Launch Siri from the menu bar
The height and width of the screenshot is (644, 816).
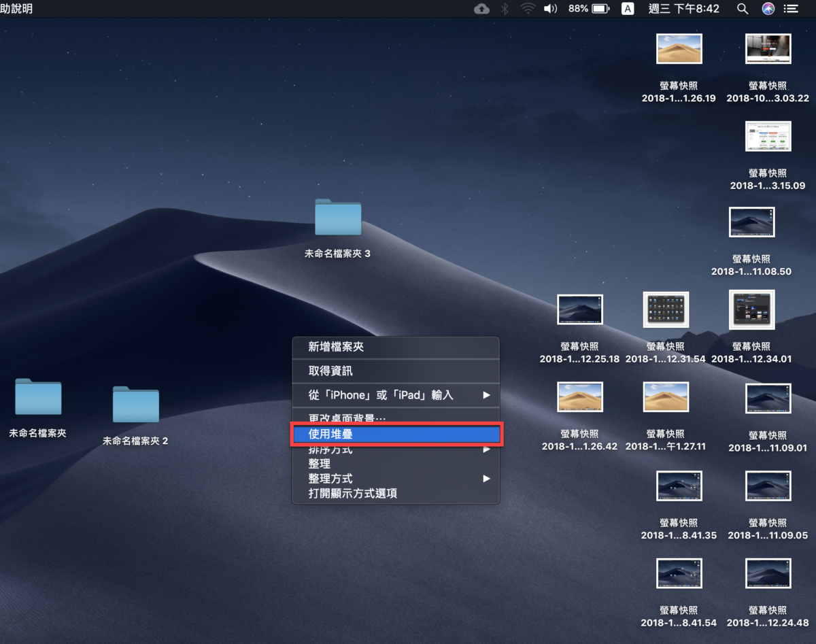click(x=768, y=9)
